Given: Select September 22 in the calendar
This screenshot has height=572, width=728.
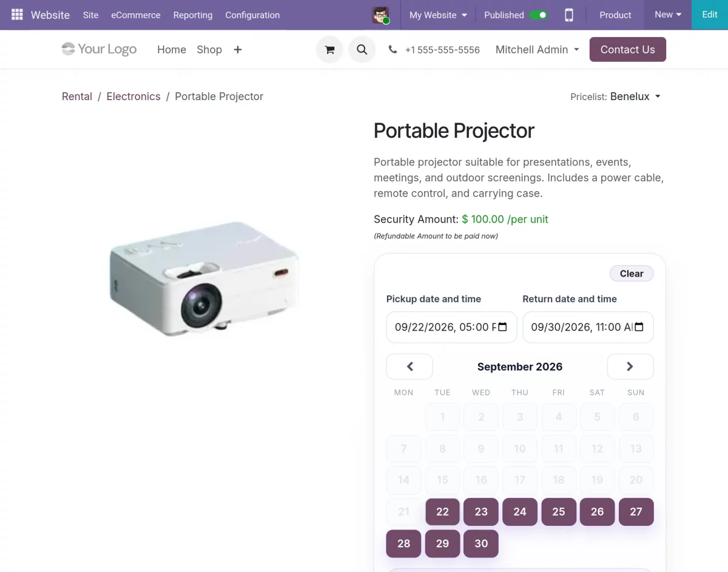Looking at the screenshot, I should pyautogui.click(x=443, y=511).
